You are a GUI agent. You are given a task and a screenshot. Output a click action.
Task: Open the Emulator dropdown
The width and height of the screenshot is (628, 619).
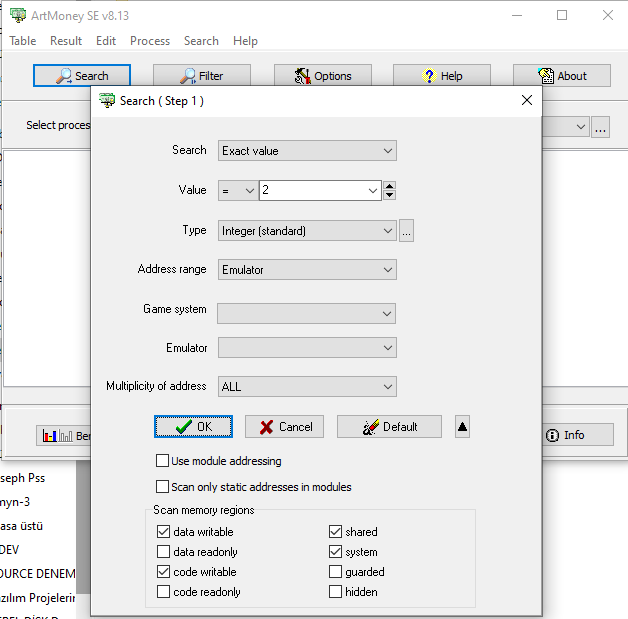pos(307,348)
